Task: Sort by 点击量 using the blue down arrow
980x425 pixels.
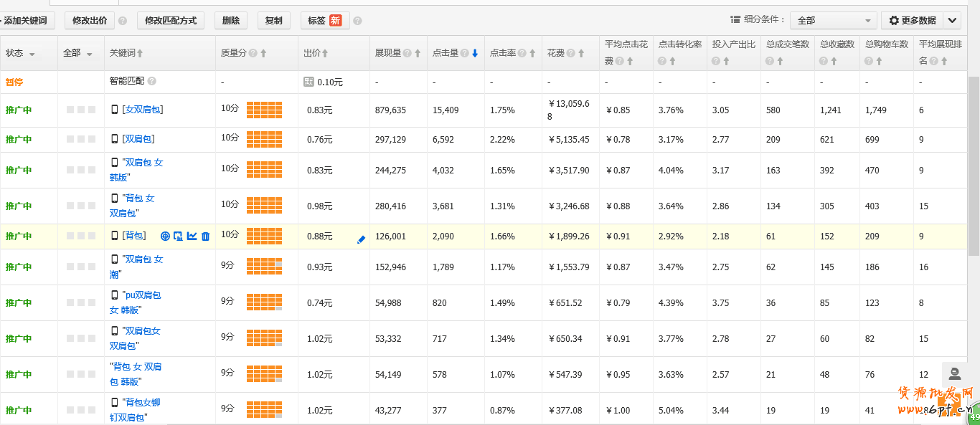Action: [475, 53]
